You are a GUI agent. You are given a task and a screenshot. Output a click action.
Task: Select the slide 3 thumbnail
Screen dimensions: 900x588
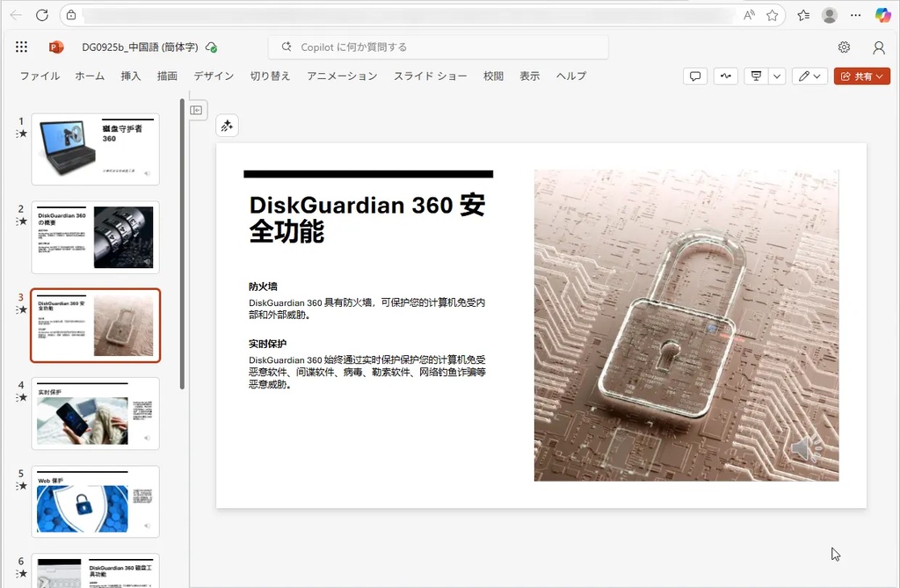(95, 325)
